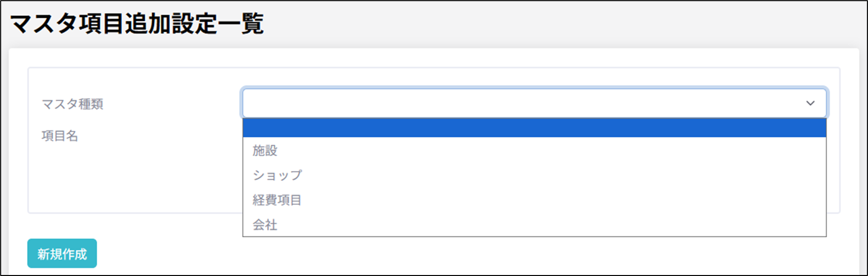Click empty area right of 施設 option text
Image resolution: width=868 pixels, height=276 pixels.
click(x=545, y=151)
